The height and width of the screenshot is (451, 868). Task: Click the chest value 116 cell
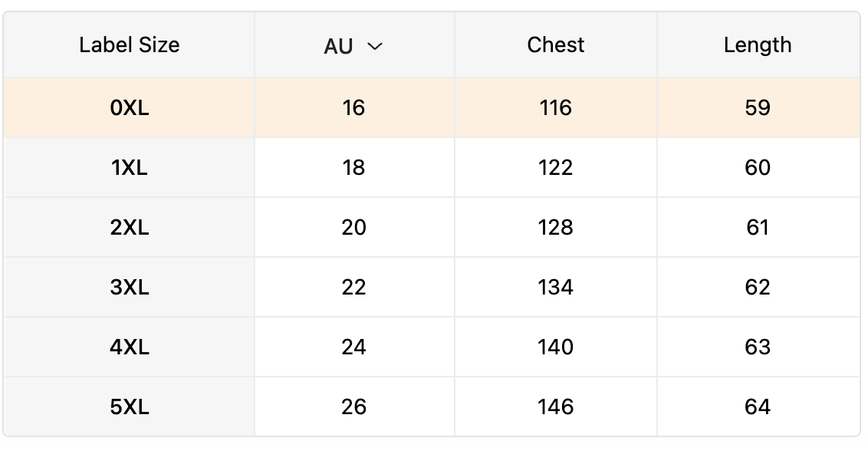tap(556, 108)
